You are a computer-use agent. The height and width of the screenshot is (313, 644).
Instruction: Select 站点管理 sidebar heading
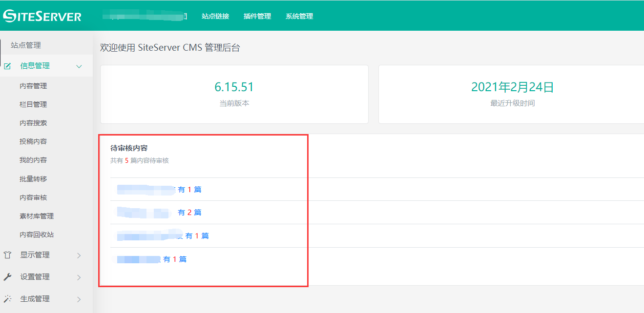[26, 45]
